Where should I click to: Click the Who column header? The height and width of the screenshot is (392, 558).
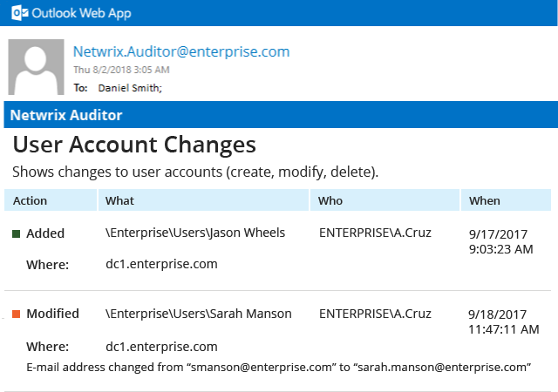[384, 200]
